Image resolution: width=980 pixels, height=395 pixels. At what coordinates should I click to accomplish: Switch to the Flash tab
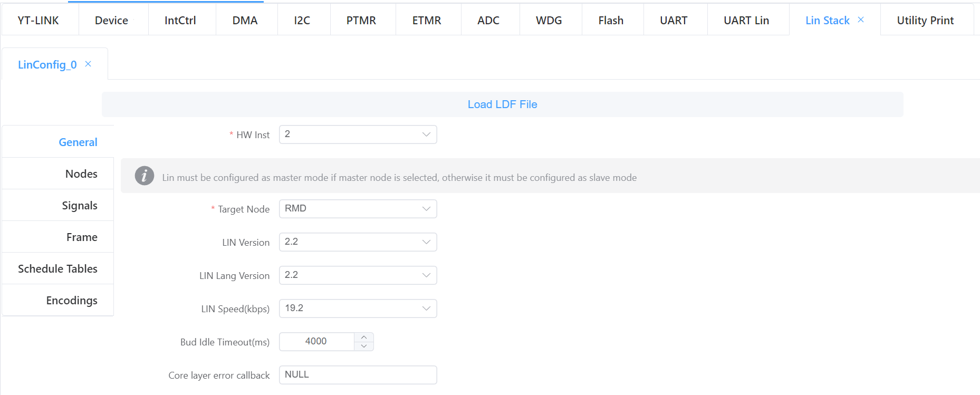611,21
